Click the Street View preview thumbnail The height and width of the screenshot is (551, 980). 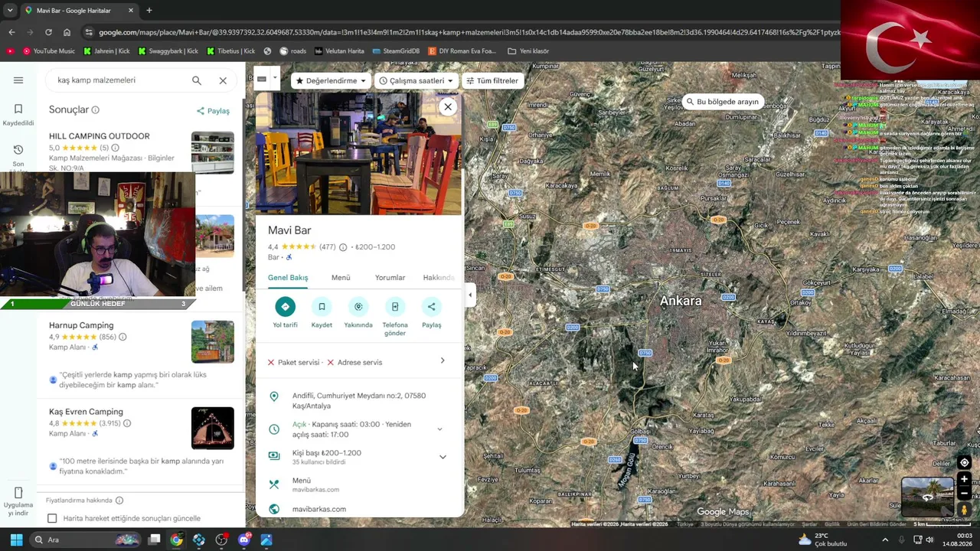pyautogui.click(x=927, y=497)
